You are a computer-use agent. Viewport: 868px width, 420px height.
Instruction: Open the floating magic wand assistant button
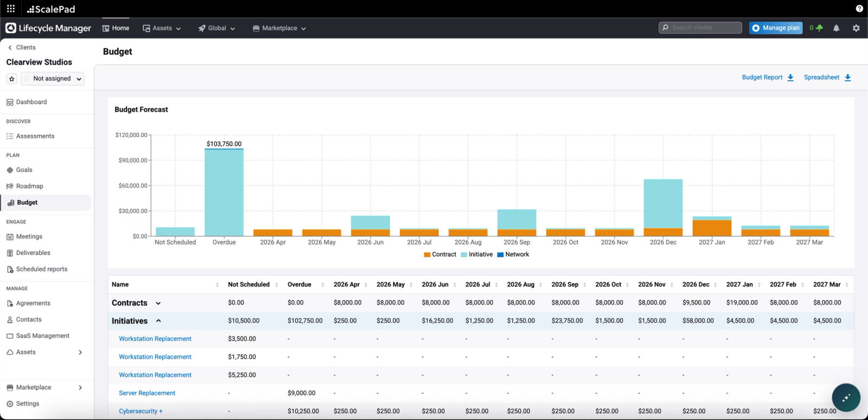846,398
